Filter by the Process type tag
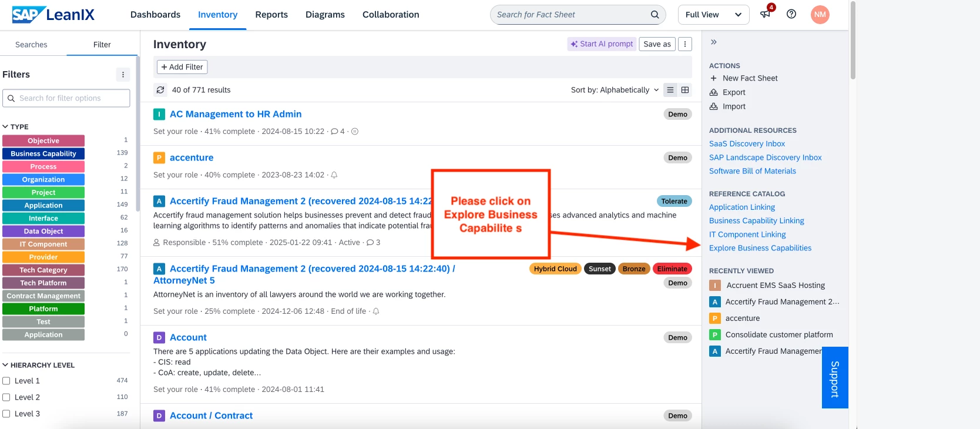 coord(43,167)
